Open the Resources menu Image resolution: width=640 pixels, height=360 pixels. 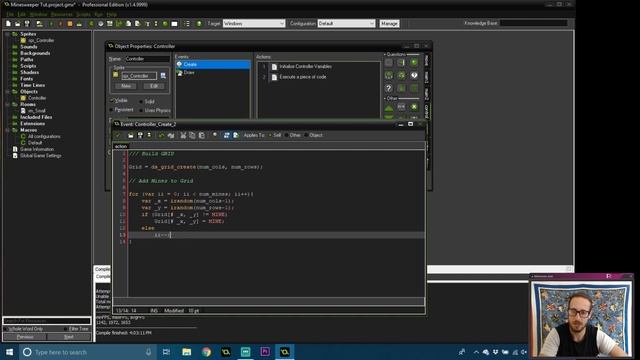62,14
